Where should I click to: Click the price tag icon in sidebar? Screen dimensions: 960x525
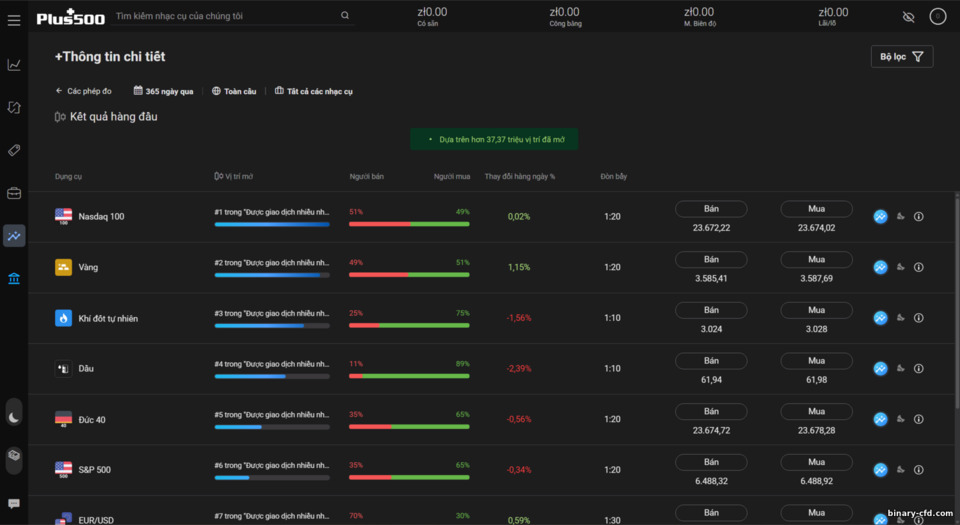coord(14,150)
